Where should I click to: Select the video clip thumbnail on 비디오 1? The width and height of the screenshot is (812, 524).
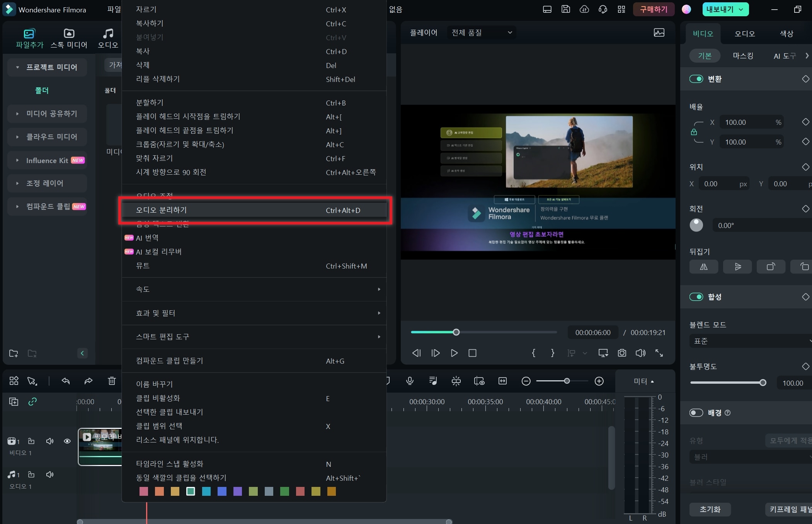coord(100,446)
